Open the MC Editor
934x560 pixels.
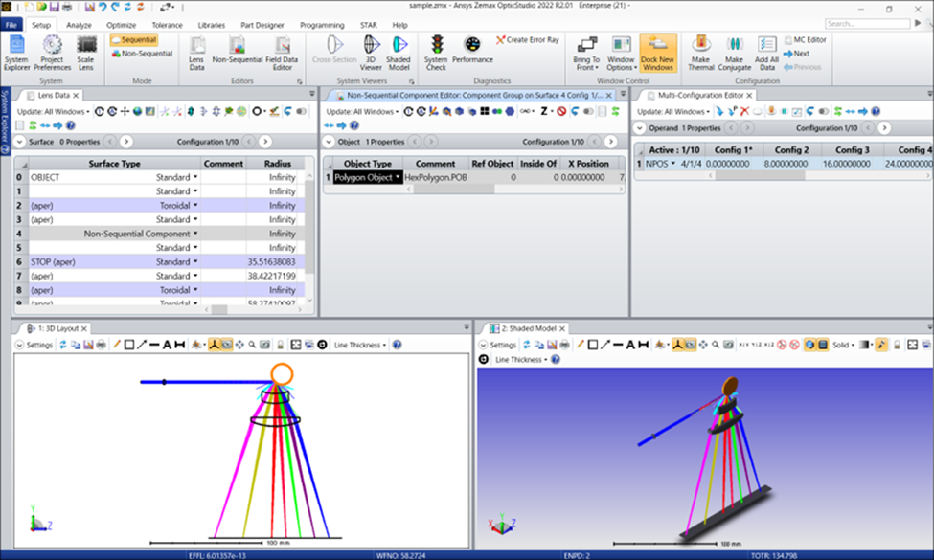(x=804, y=40)
